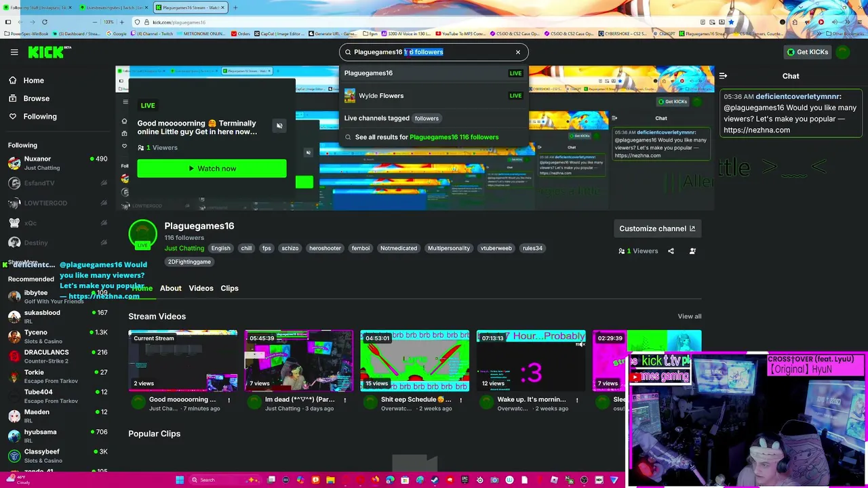868x488 pixels.
Task: Open options for Shit eep Schedule video
Action: point(461,400)
